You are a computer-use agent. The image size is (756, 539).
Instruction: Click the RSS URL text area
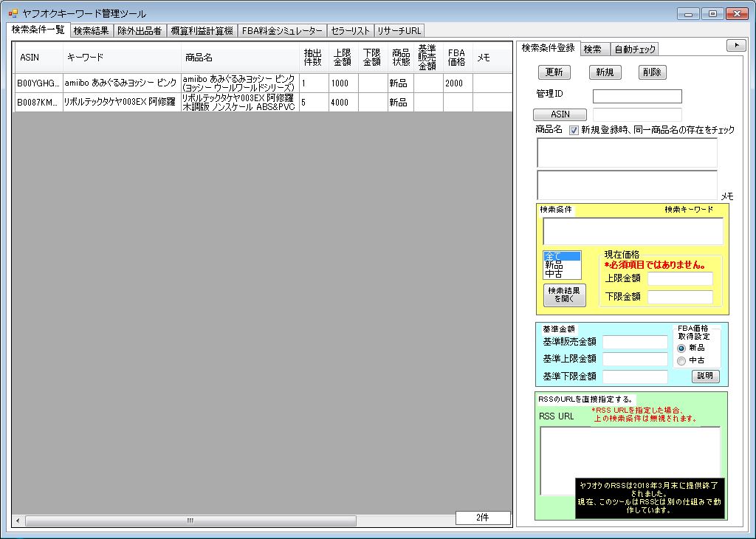pyautogui.click(x=630, y=461)
